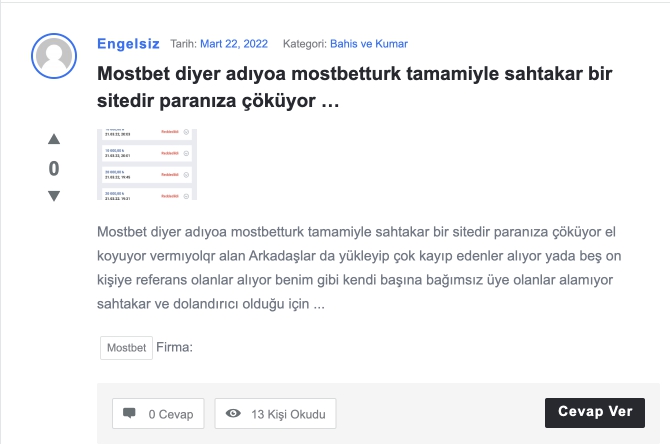The image size is (670, 444).
Task: Click the user avatar of Engelsiz
Action: coord(54,56)
